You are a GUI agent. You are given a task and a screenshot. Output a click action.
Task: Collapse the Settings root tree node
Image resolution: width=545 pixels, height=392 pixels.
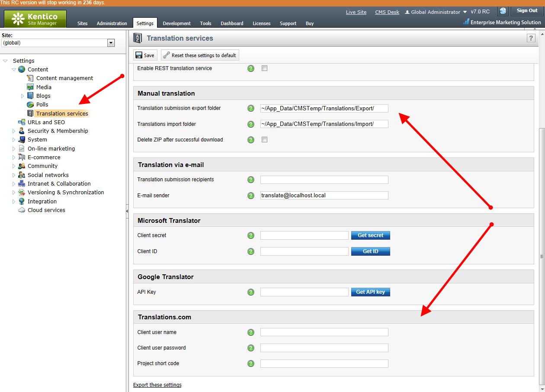(x=5, y=61)
